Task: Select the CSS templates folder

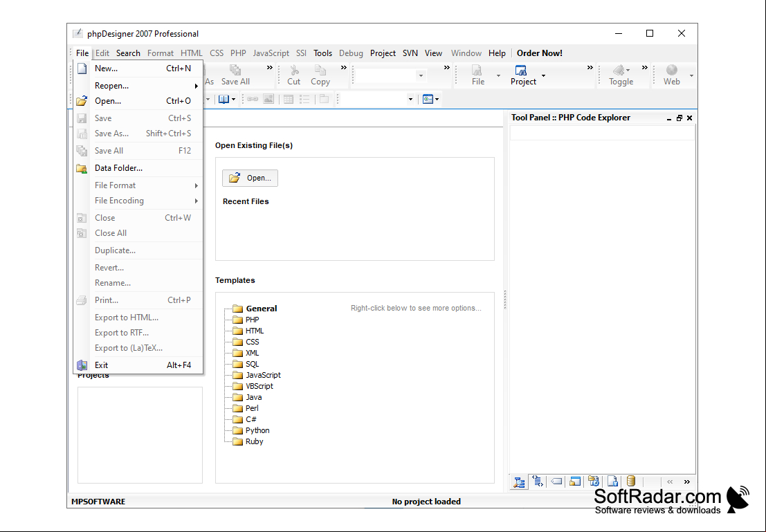Action: click(246, 342)
